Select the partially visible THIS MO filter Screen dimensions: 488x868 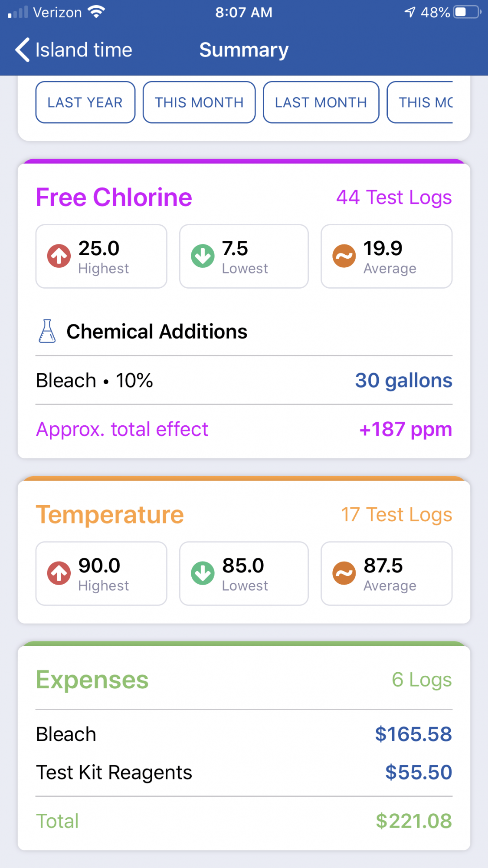(420, 102)
